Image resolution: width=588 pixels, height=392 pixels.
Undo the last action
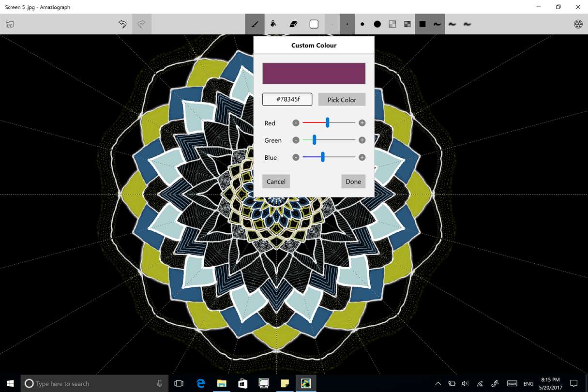tap(122, 24)
